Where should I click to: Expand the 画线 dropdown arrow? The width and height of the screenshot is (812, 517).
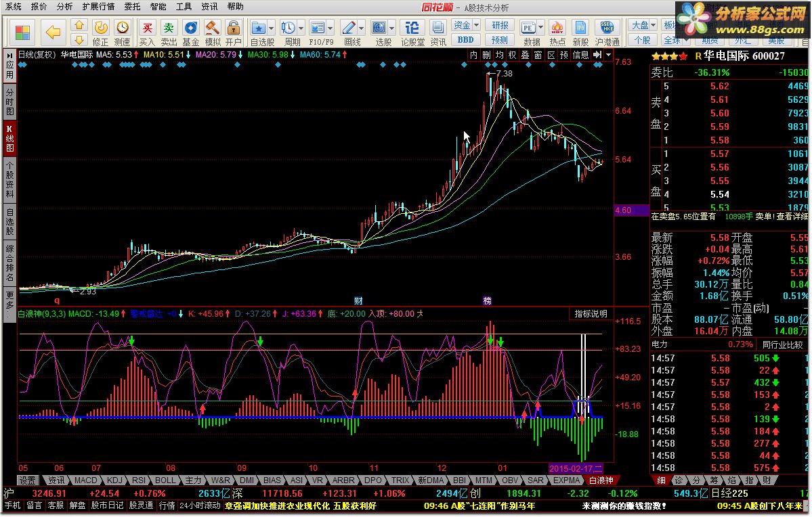[x=362, y=28]
